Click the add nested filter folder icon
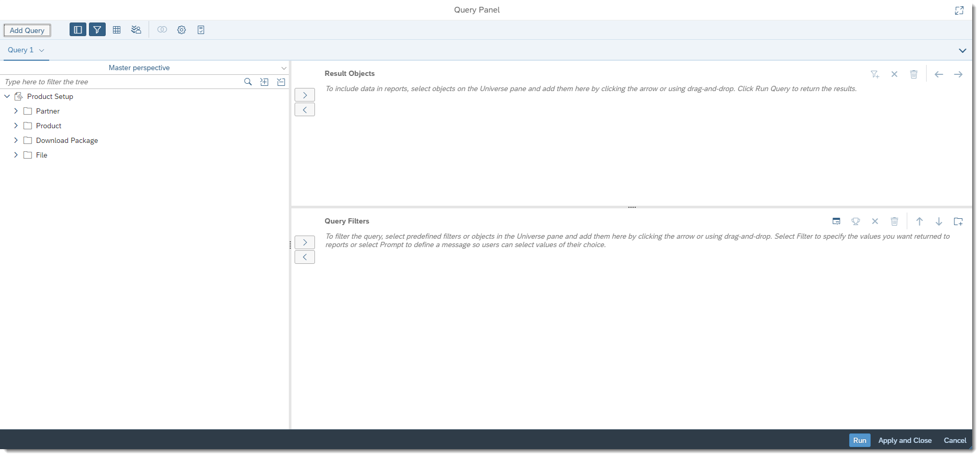This screenshot has height=457, width=980. pyautogui.click(x=958, y=221)
